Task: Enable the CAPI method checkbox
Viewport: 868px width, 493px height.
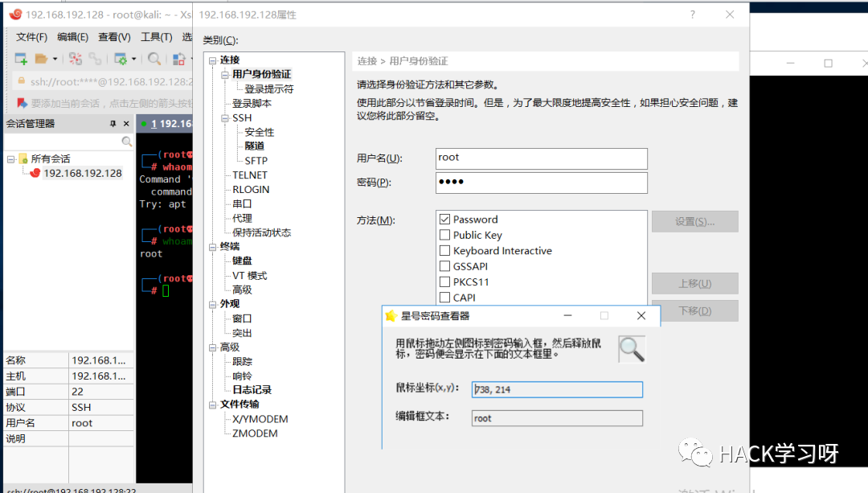Action: (444, 297)
